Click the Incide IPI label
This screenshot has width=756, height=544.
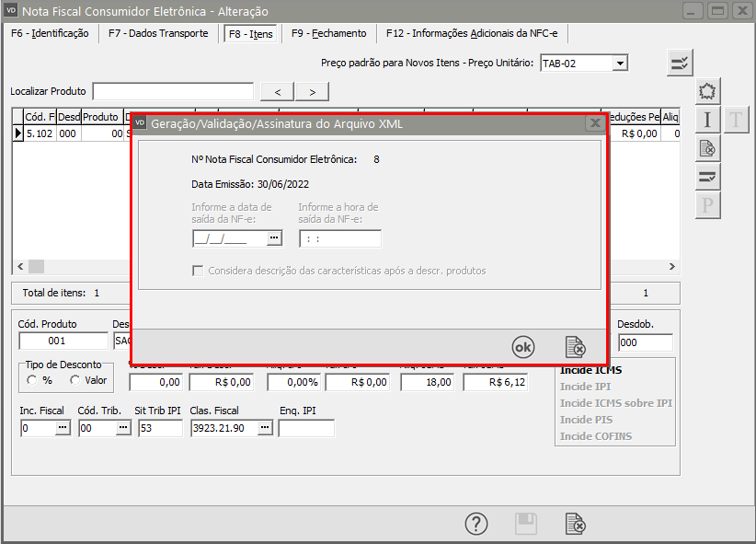[585, 387]
